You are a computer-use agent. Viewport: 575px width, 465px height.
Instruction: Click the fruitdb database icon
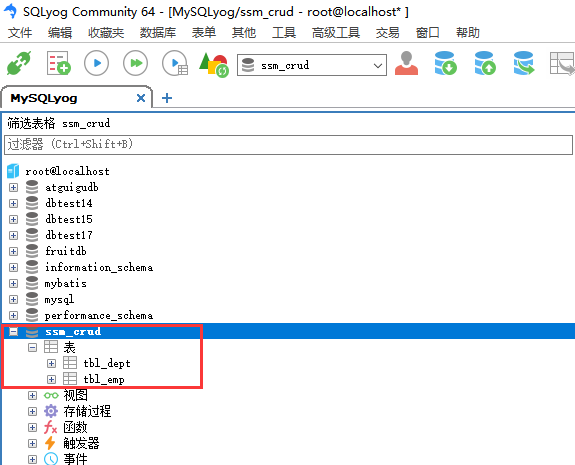pyautogui.click(x=32, y=251)
